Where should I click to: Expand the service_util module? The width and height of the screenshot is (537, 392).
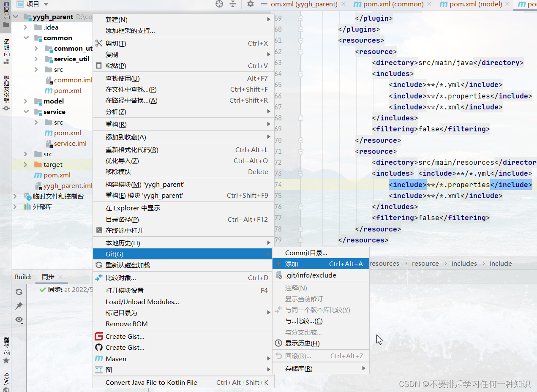[x=36, y=59]
